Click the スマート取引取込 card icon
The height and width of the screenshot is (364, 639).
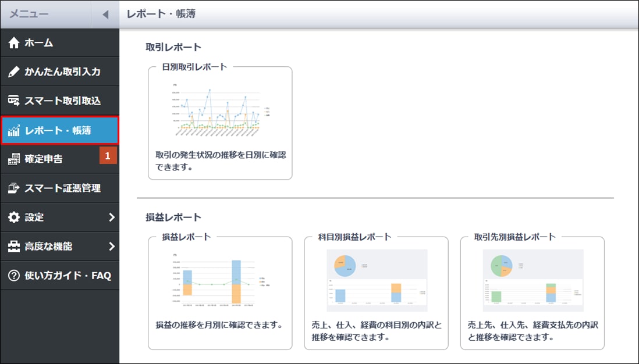[15, 101]
